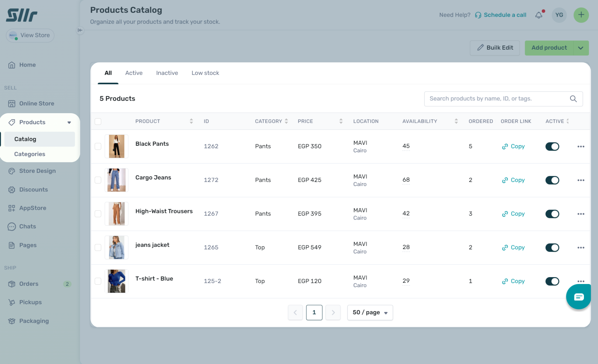
Task: Collapse the sidebar with arrow icon
Action: coord(80,30)
